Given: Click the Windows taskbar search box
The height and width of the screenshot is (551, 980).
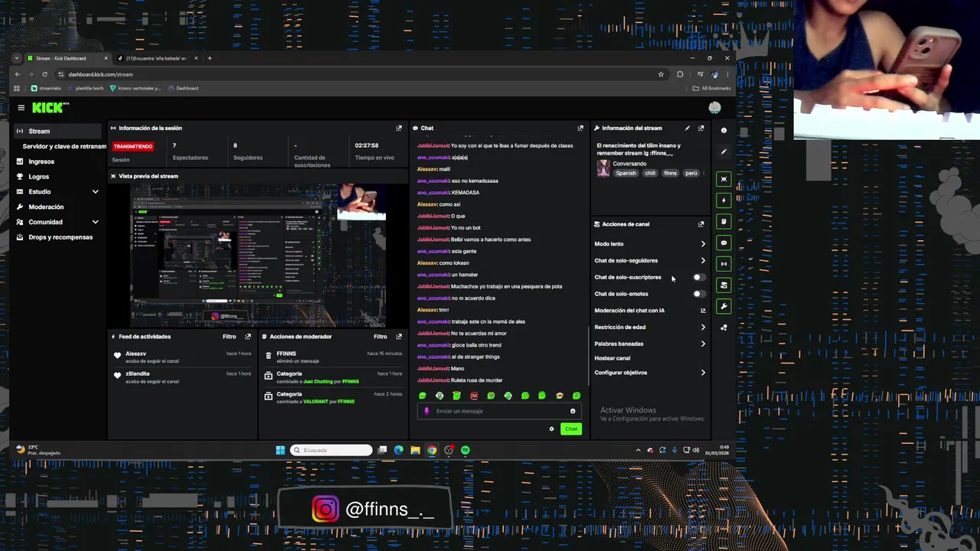Looking at the screenshot, I should point(331,450).
